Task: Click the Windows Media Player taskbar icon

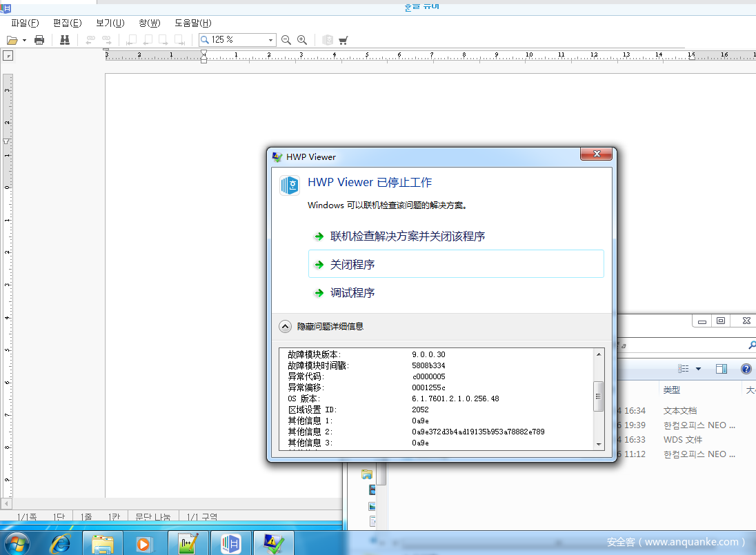Action: tap(144, 543)
